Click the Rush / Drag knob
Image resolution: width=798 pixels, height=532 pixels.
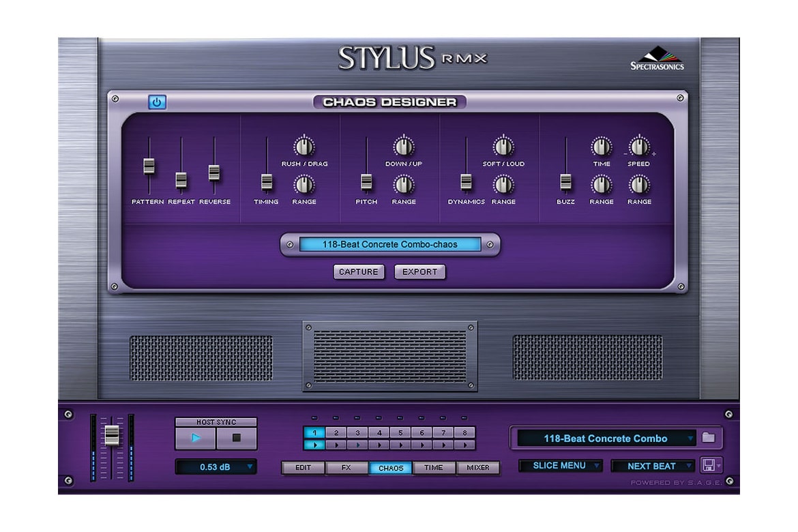(304, 147)
